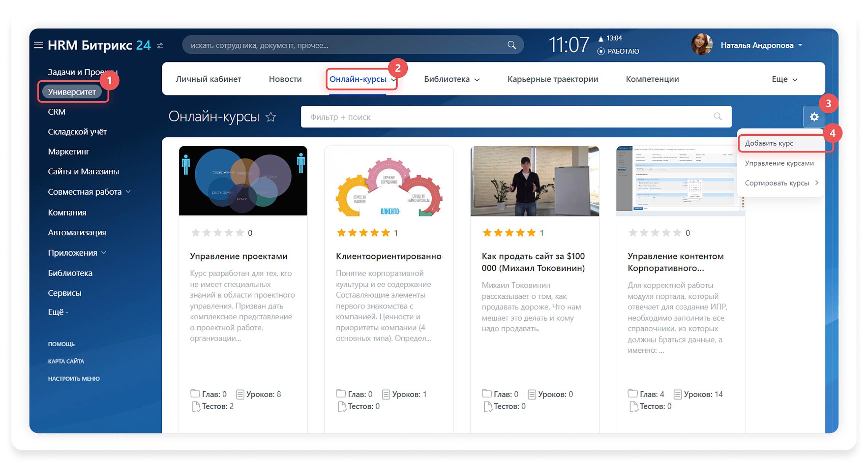
Task: Click the menu settings sliders icon near logo
Action: coord(160,46)
